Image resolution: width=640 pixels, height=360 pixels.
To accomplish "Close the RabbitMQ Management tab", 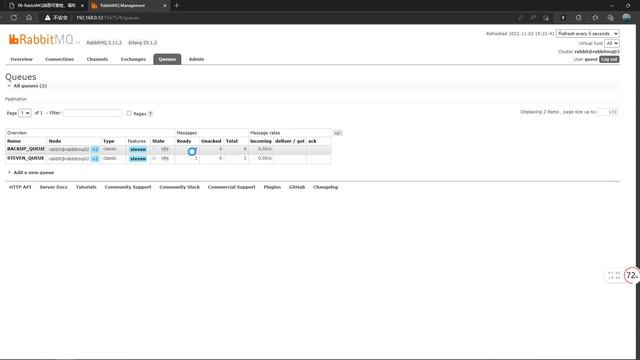I will click(x=165, y=6).
